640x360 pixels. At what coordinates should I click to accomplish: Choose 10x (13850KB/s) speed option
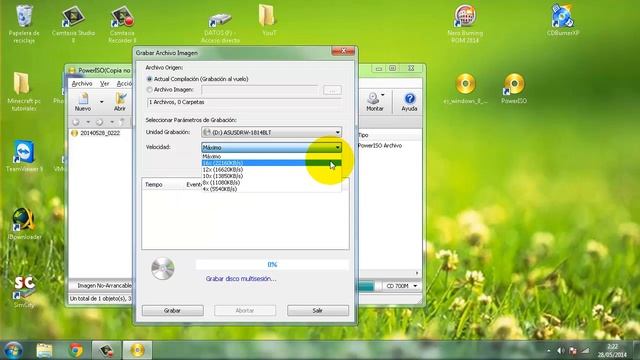coord(271,176)
